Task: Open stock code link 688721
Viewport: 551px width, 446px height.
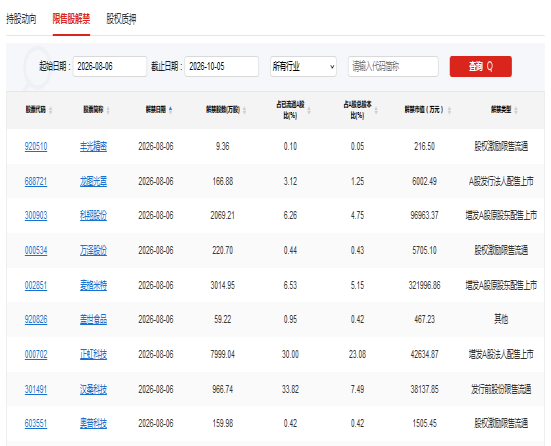Action: 36,181
